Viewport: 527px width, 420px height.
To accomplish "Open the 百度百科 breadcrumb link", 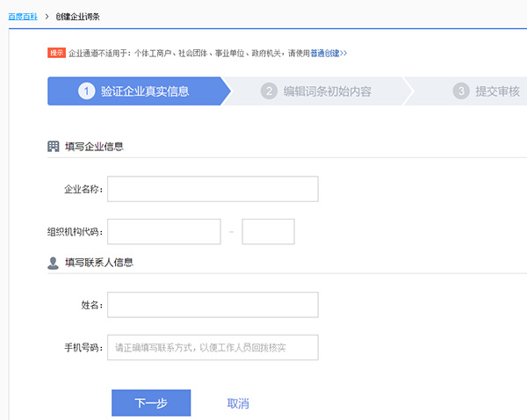I will coord(23,17).
